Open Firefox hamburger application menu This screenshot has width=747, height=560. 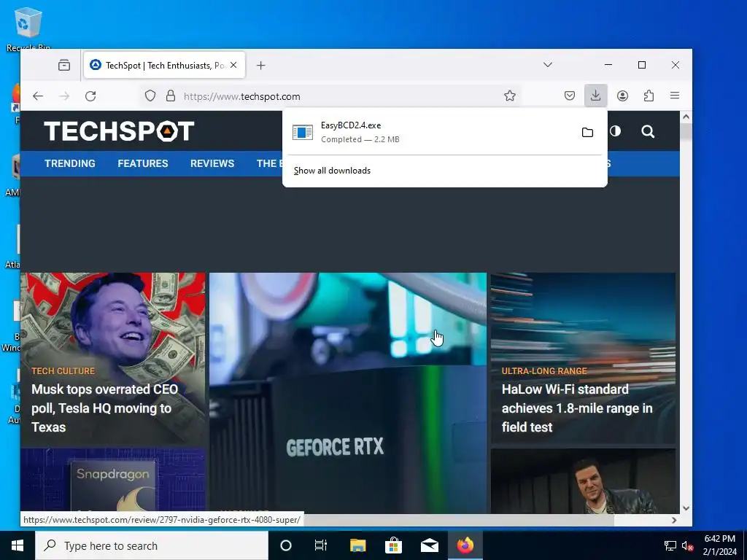[675, 96]
